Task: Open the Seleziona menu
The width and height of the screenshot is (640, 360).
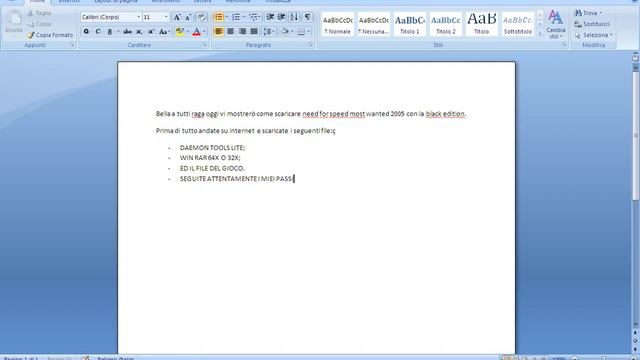Action: (593, 35)
